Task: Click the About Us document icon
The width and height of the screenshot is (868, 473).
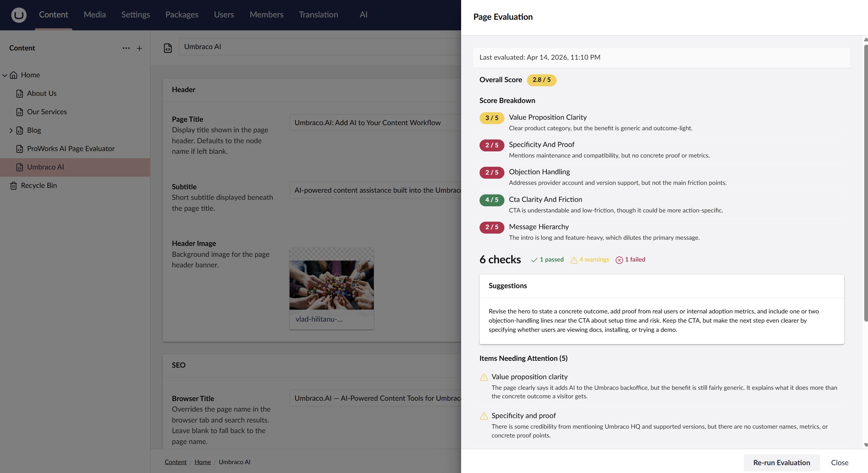Action: pos(20,93)
